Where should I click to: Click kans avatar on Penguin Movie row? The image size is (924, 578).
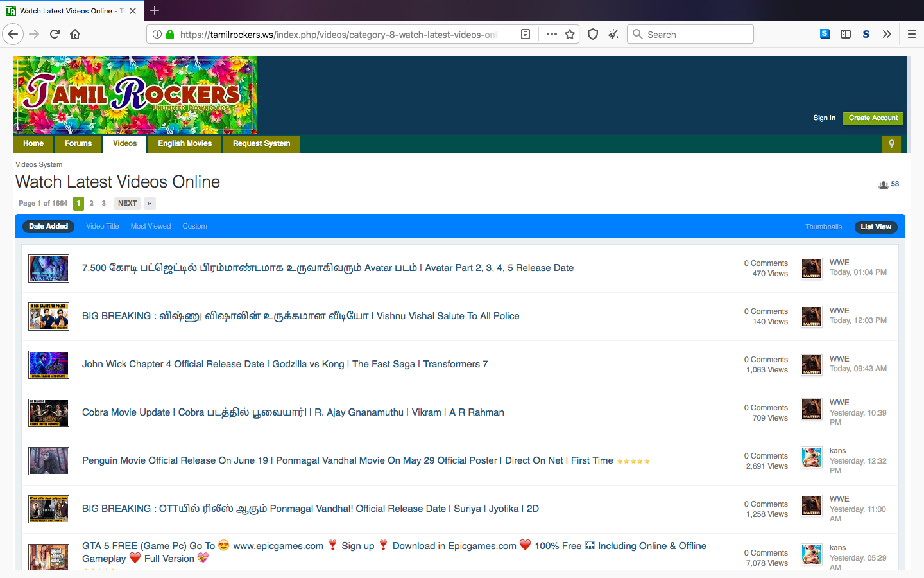point(812,457)
